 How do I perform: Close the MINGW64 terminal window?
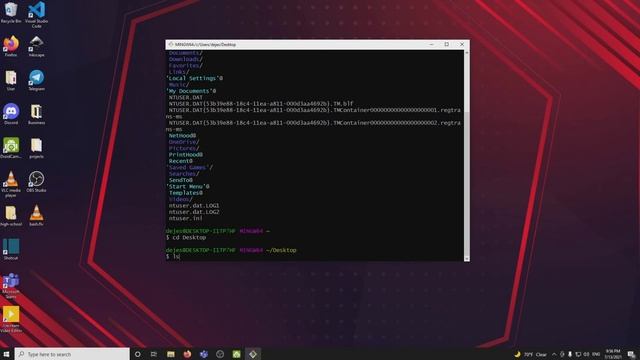(x=462, y=44)
